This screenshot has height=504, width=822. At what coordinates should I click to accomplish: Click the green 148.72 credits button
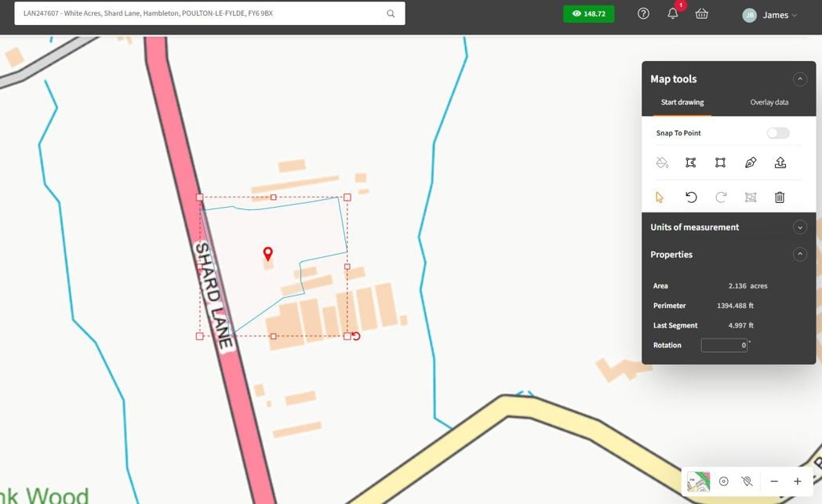(588, 13)
